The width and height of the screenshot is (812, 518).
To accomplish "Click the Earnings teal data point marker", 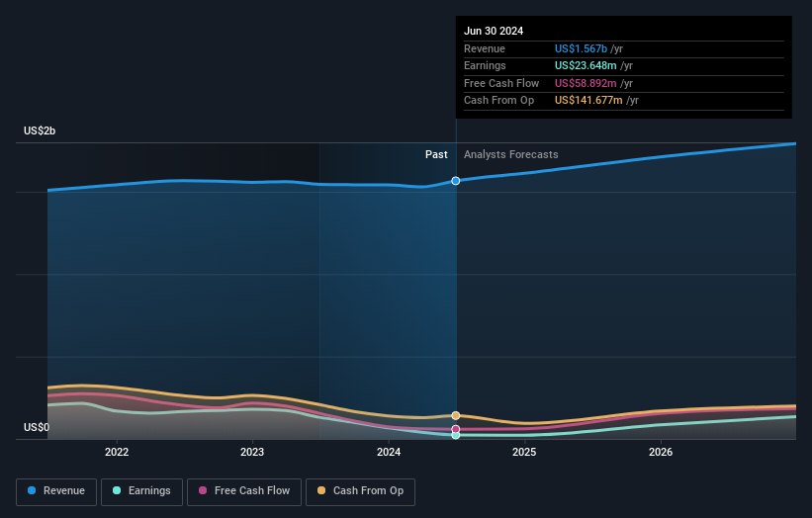I will click(x=456, y=436).
